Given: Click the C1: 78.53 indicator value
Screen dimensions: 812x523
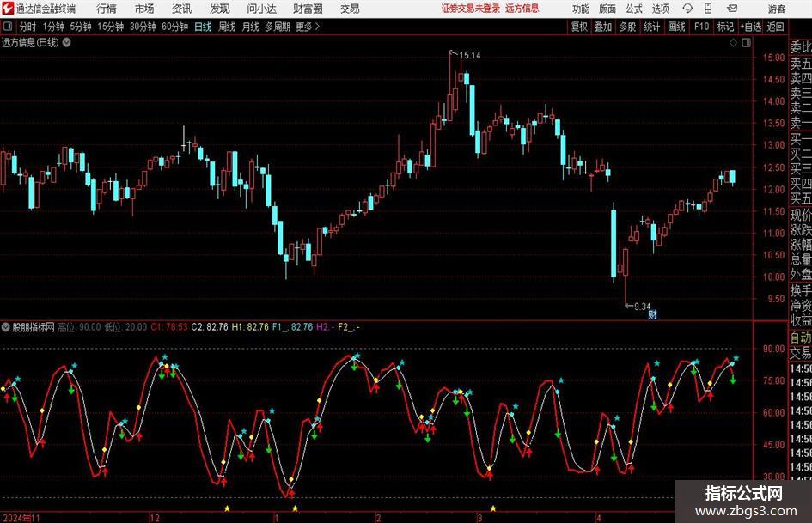Looking at the screenshot, I should click(169, 327).
